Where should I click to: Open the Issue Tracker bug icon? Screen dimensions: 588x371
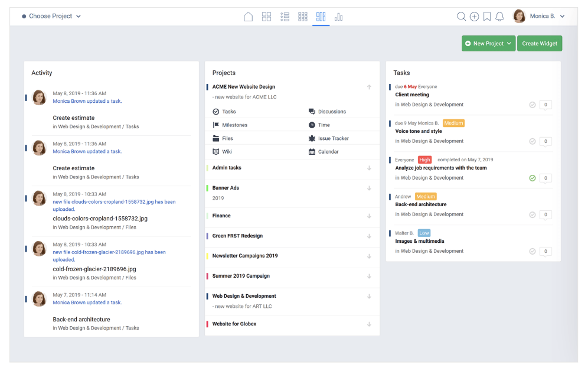point(312,138)
